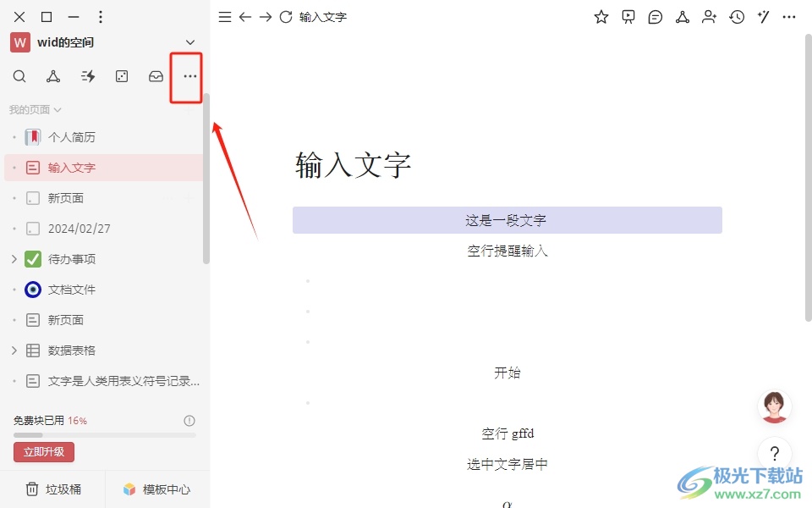This screenshot has height=508, width=812.
Task: Click the invite collaborator icon
Action: (x=709, y=17)
